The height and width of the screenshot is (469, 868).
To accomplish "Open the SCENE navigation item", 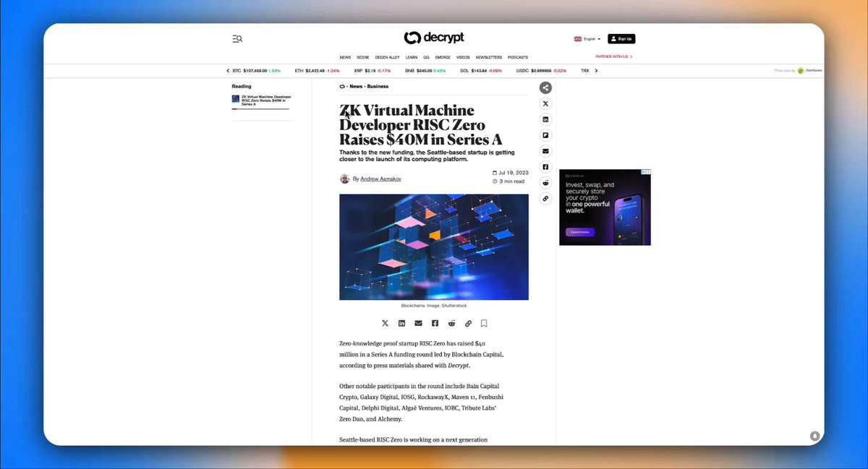I will click(363, 57).
